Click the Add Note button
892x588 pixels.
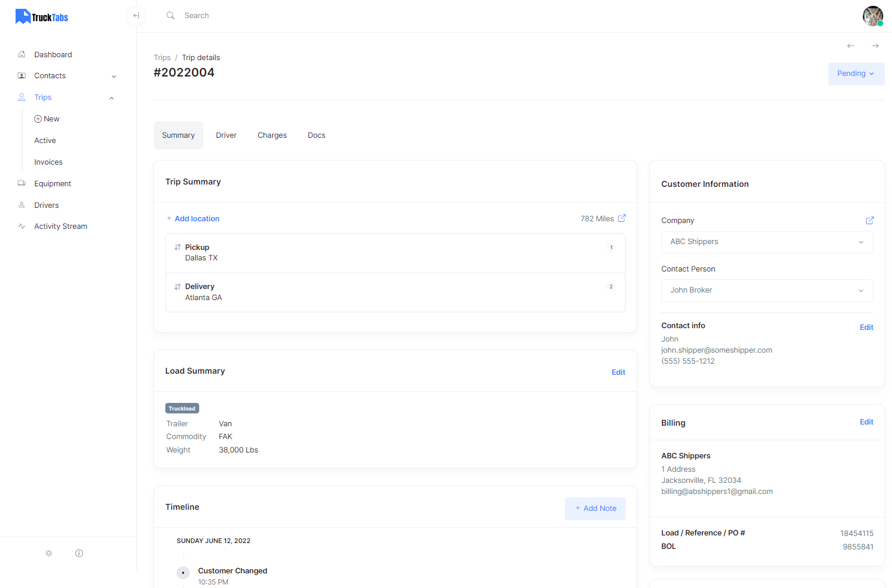[x=595, y=509]
